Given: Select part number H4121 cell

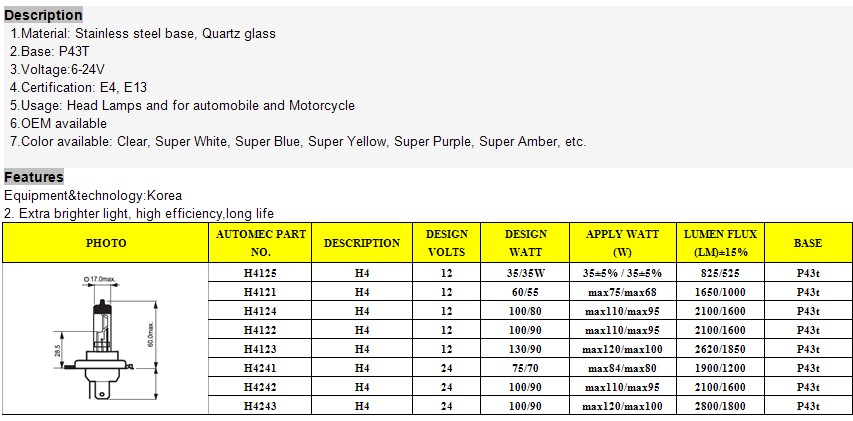Looking at the screenshot, I should point(260,292).
